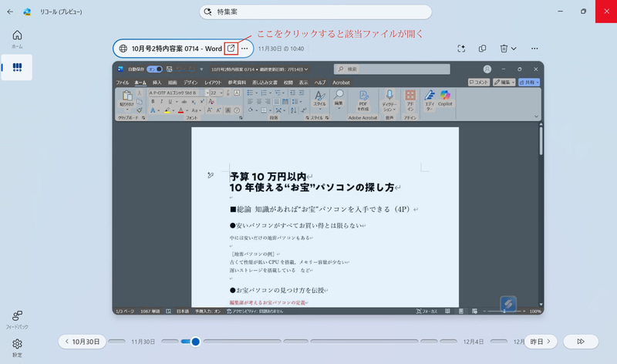Activate Click to Do sparkle icon

point(461,49)
